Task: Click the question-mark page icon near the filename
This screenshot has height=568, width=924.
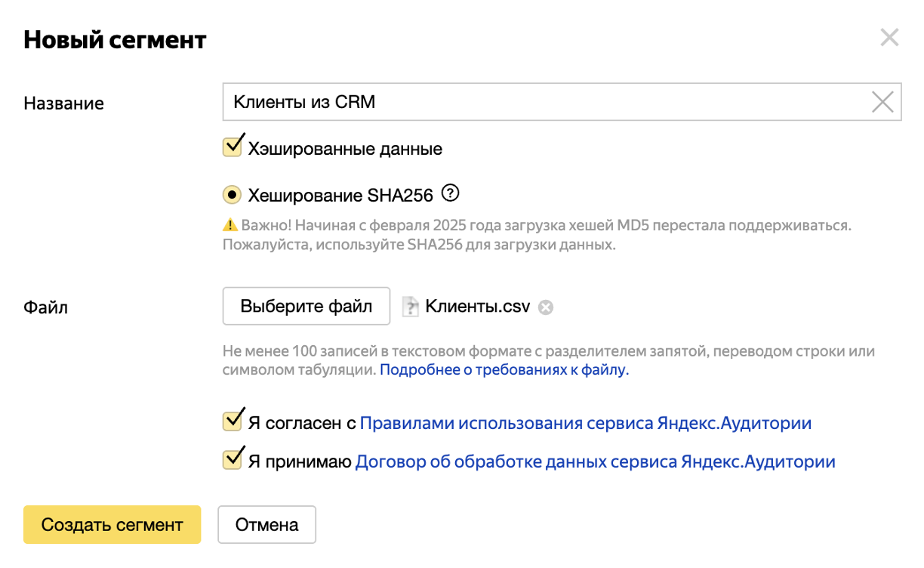Action: coord(410,306)
